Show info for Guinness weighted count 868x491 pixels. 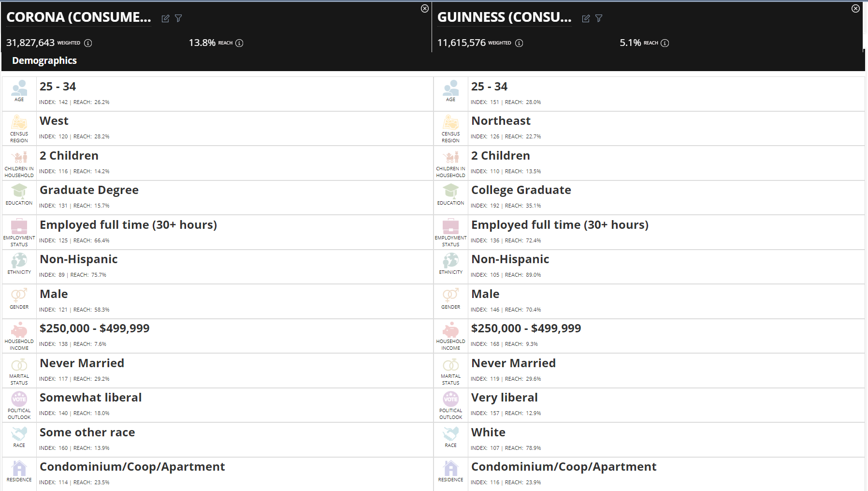pos(519,43)
